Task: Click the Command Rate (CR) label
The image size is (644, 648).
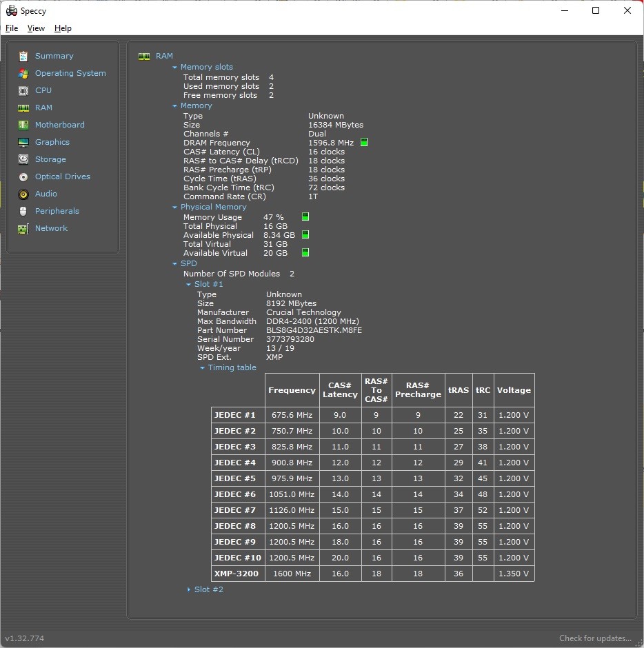Action: coord(225,196)
